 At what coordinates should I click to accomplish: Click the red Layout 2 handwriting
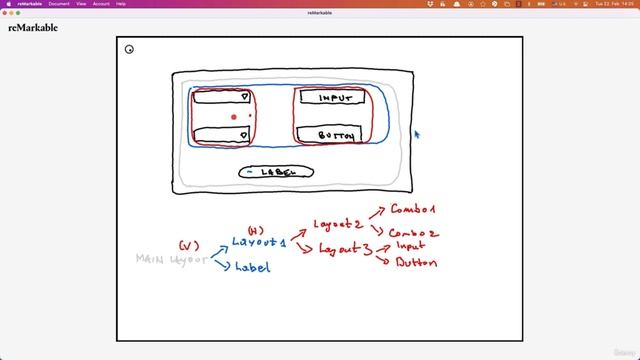coord(338,224)
